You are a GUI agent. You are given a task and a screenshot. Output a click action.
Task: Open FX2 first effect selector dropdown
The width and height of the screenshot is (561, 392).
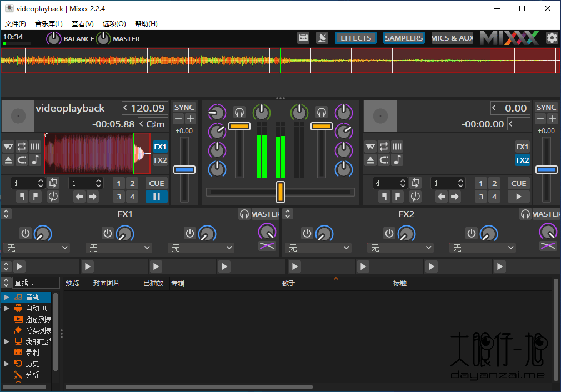(318, 248)
